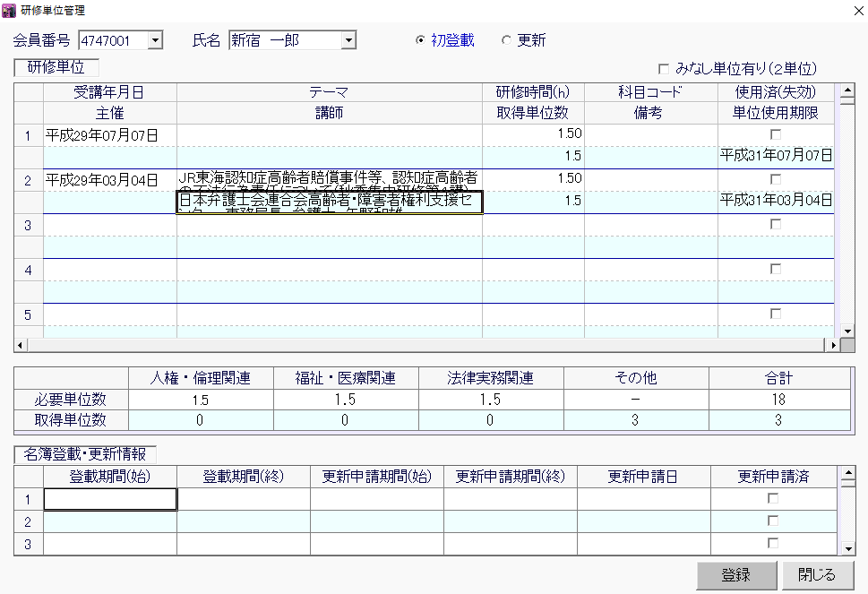The image size is (868, 594).
Task: Click first 登載期間(始) input cell
Action: 110,499
